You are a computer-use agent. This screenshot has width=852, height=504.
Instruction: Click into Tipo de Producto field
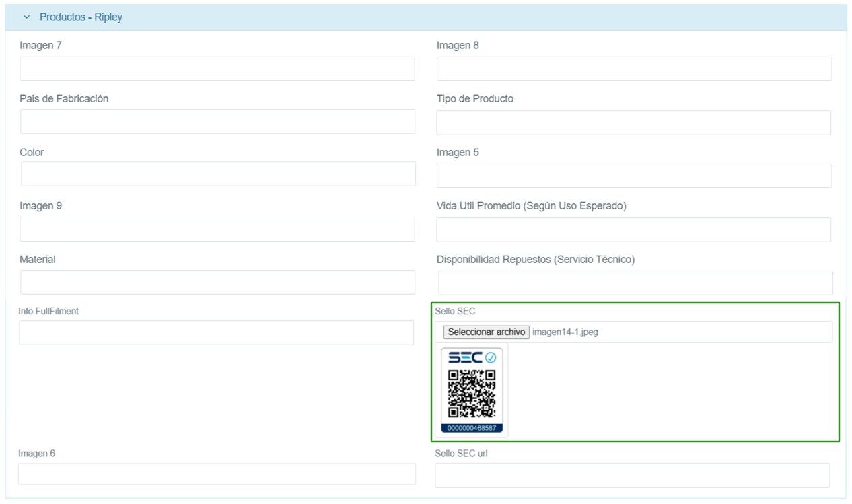633,122
